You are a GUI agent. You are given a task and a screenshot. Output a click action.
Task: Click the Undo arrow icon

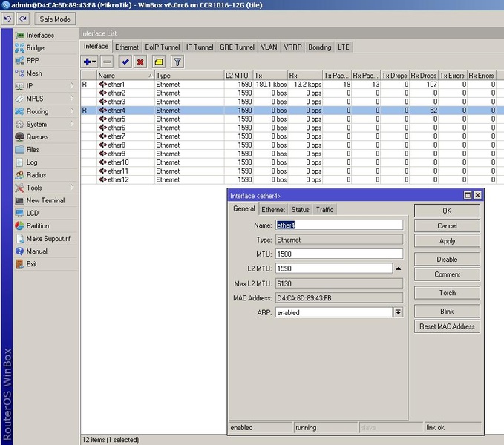(7, 19)
